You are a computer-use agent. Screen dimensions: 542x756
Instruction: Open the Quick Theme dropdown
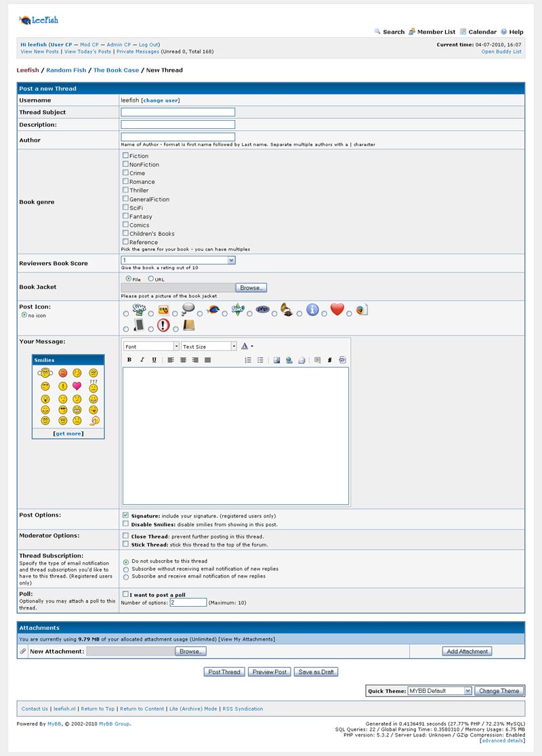coord(439,691)
